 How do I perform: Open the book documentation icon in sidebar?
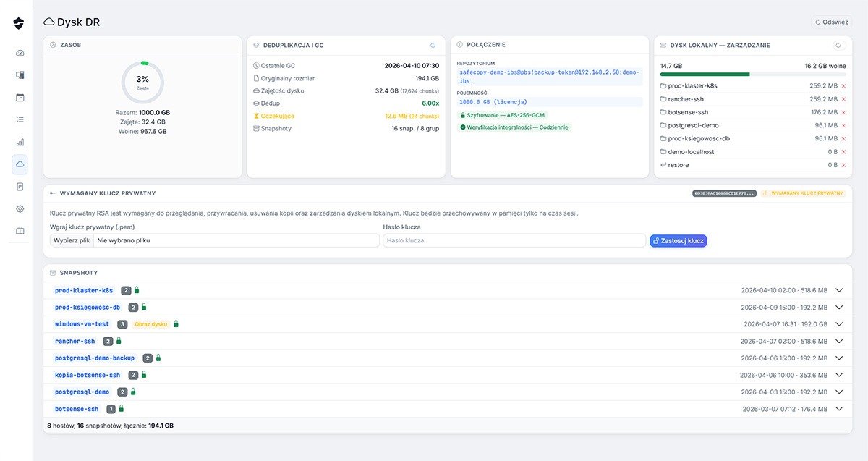20,232
